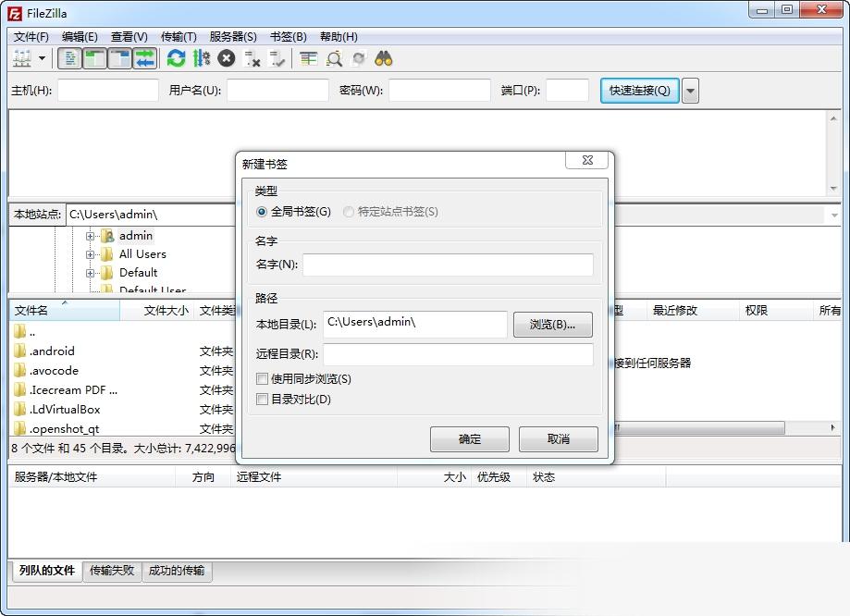Open the 帮助(H) menu
Image resolution: width=850 pixels, height=616 pixels.
(339, 36)
